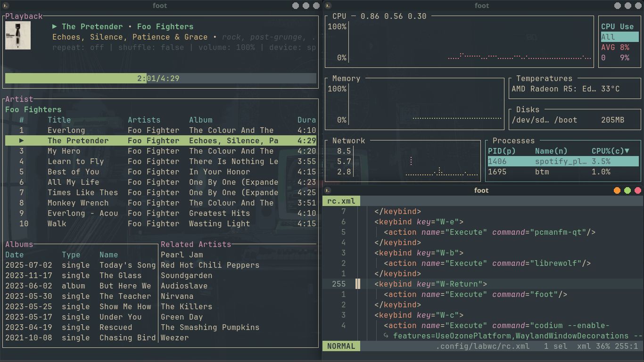Click the NORMAL mode indicator

click(x=340, y=346)
